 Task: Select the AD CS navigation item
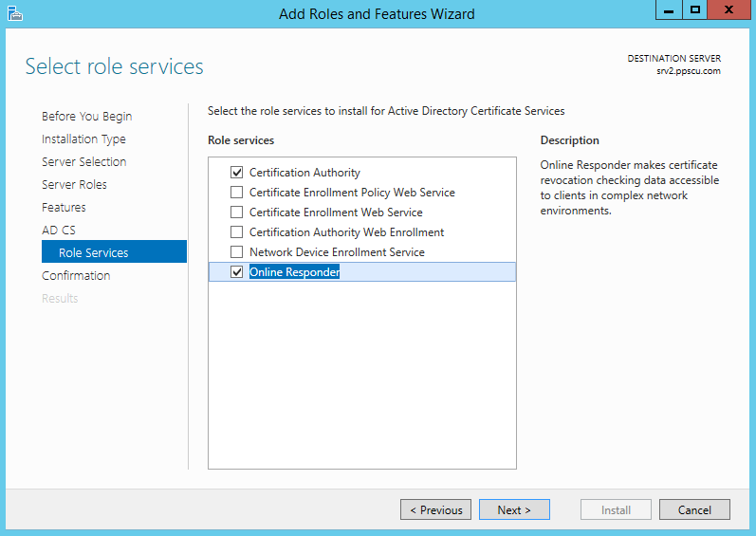pyautogui.click(x=59, y=230)
